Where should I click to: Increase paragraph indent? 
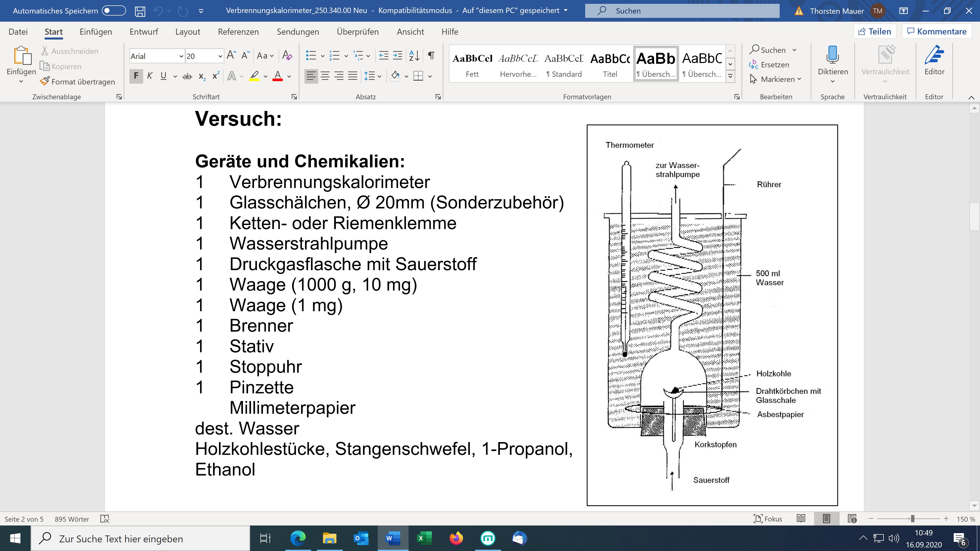398,56
